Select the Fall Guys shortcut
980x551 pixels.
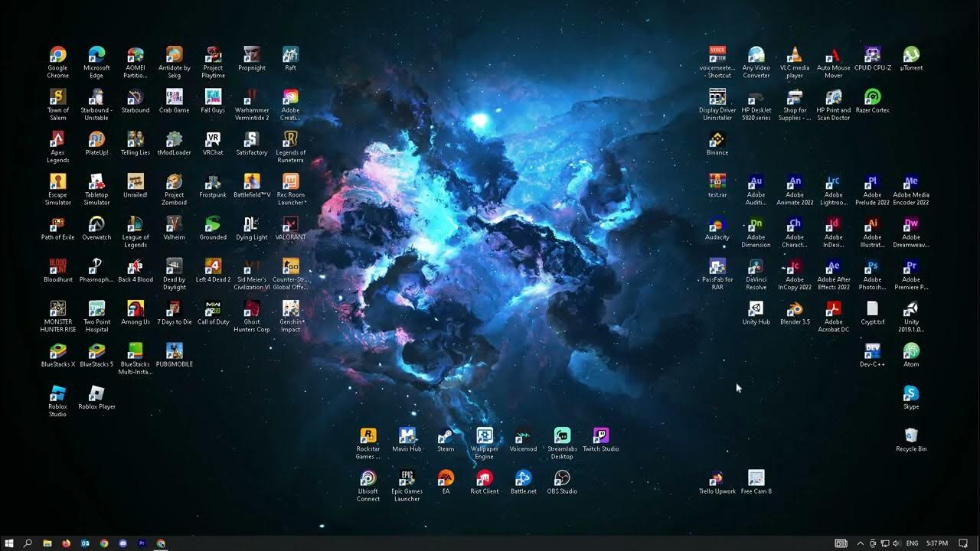click(213, 100)
